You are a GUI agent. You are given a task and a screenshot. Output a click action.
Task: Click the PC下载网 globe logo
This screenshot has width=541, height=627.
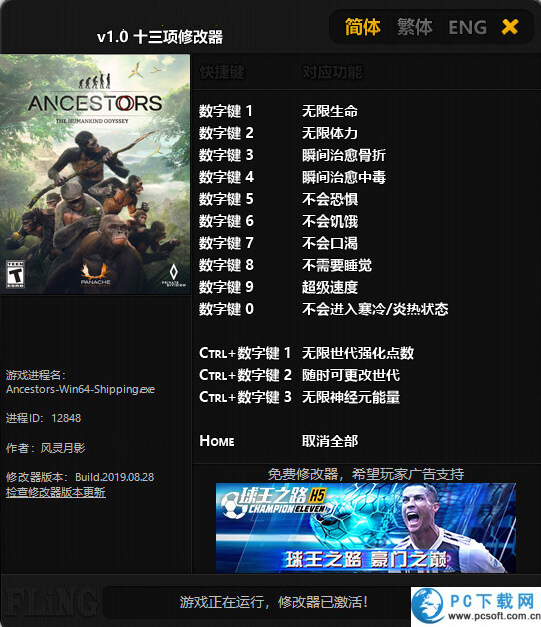(427, 606)
